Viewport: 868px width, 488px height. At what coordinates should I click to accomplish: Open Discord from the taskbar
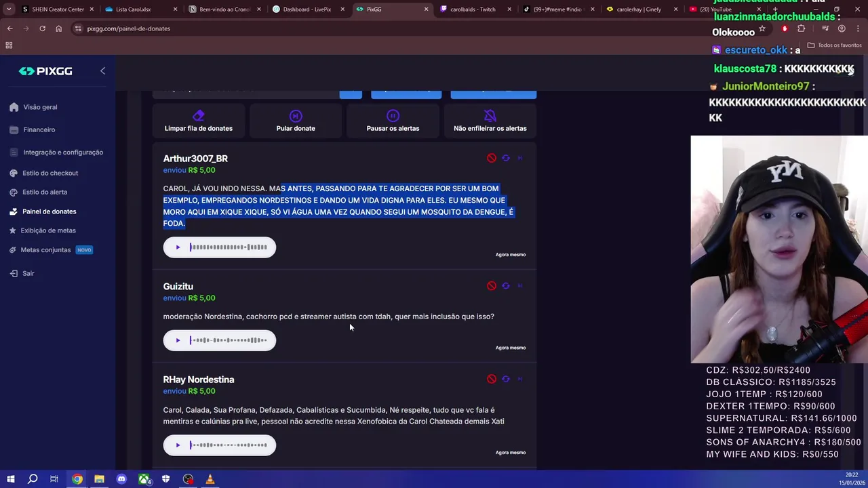pyautogui.click(x=121, y=479)
